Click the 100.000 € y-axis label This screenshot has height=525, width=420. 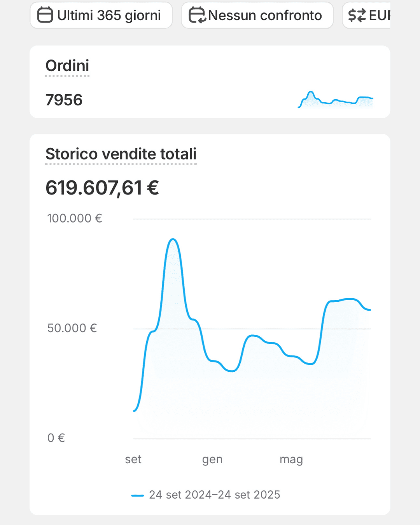coord(75,218)
